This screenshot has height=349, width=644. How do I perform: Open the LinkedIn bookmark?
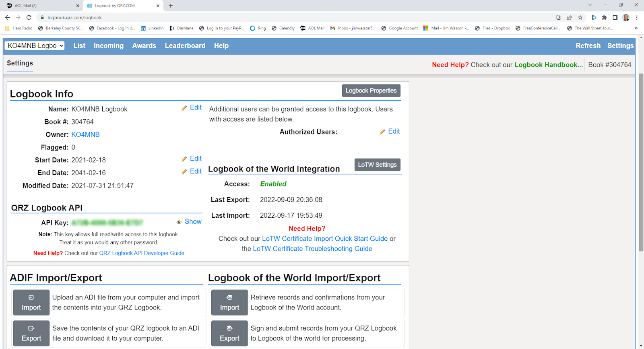(x=152, y=28)
